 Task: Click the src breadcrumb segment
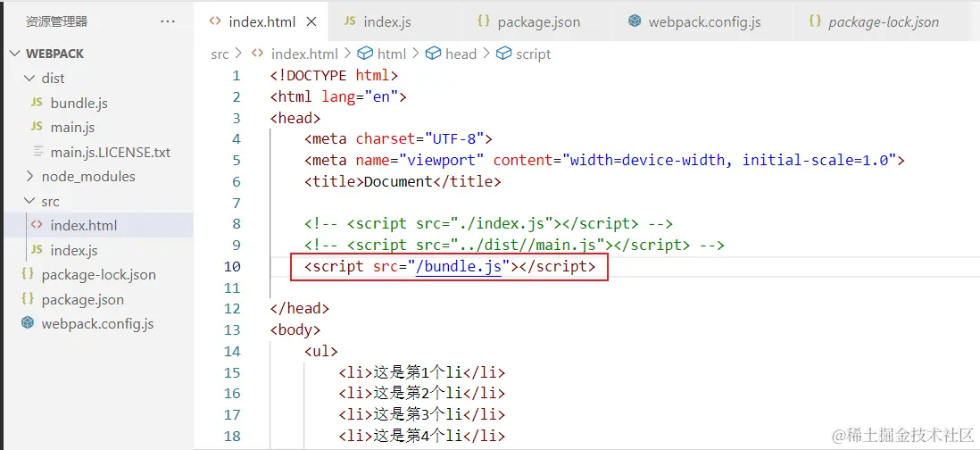(x=220, y=54)
